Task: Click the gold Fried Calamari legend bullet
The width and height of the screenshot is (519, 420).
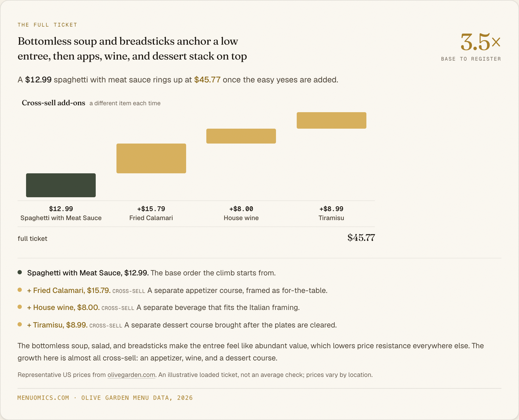Action: coord(20,290)
